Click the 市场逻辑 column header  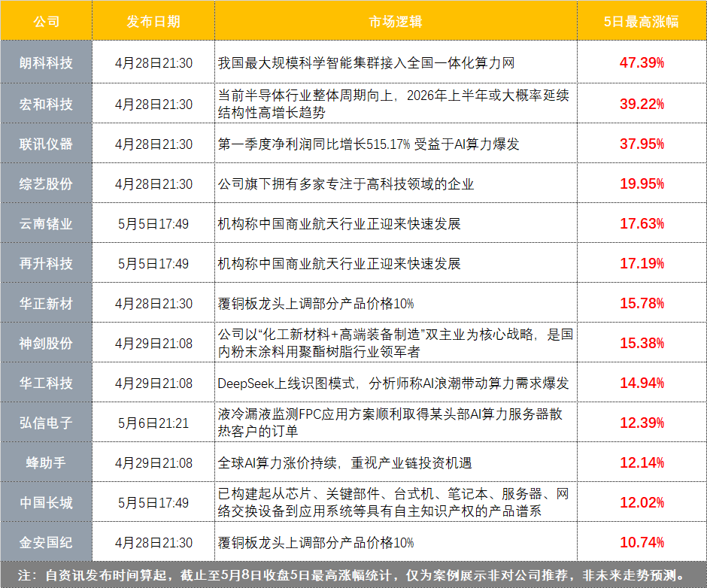coord(396,21)
